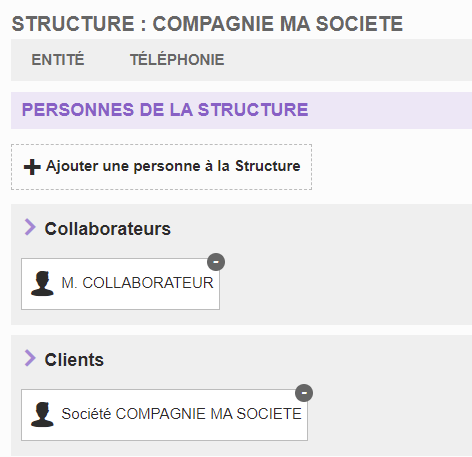Click empty tab bar area beside TÉLÉPHONIE
This screenshot has width=472, height=457.
tap(347, 60)
